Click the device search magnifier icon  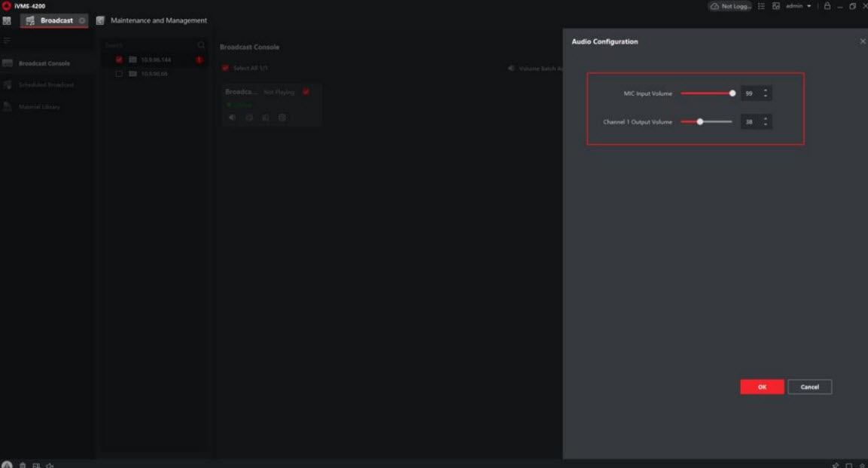(x=201, y=46)
